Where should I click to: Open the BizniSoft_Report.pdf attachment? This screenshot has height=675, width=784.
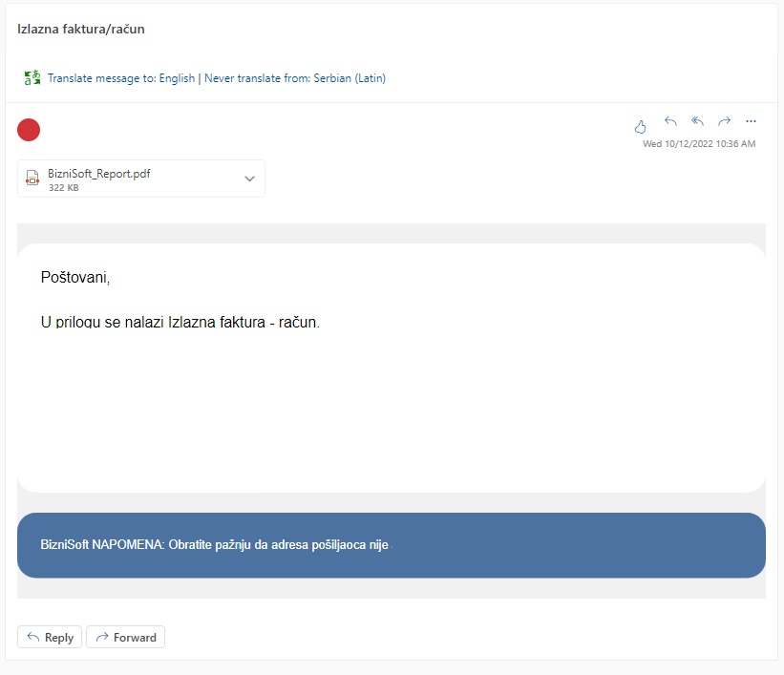99,174
